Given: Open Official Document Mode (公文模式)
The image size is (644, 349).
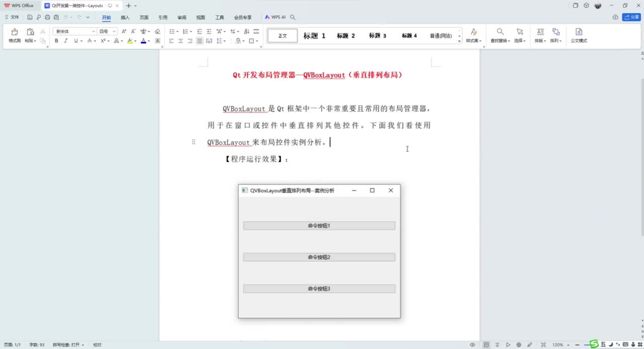Looking at the screenshot, I should point(579,35).
